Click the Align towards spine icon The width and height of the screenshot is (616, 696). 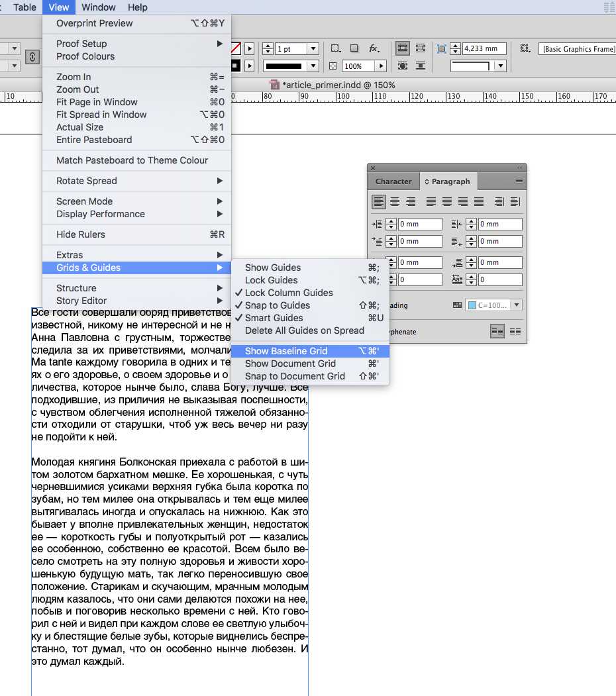coord(499,202)
